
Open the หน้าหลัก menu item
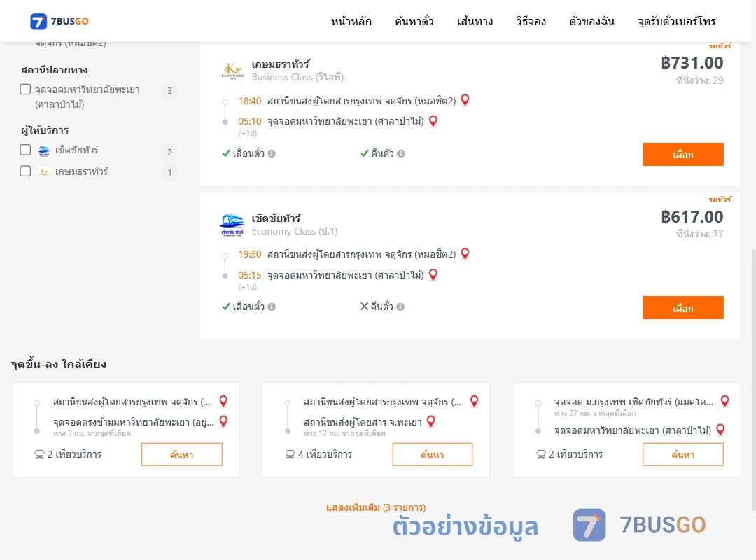coord(351,21)
